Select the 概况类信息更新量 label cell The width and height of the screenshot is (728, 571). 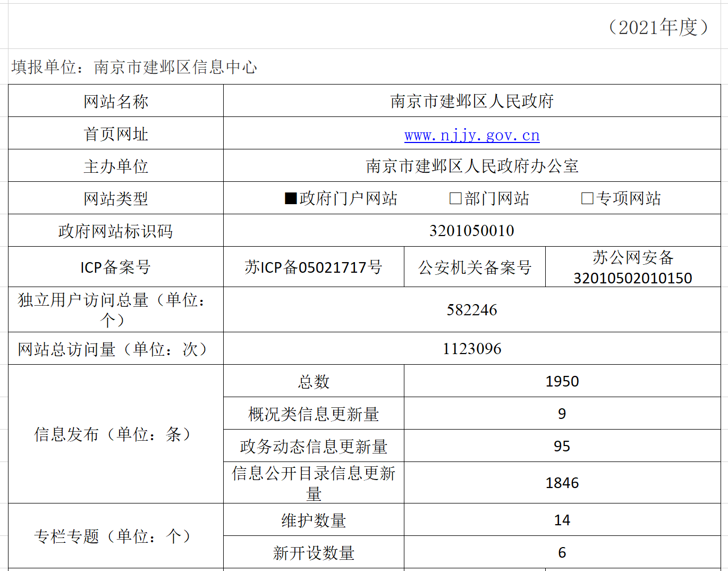314,414
